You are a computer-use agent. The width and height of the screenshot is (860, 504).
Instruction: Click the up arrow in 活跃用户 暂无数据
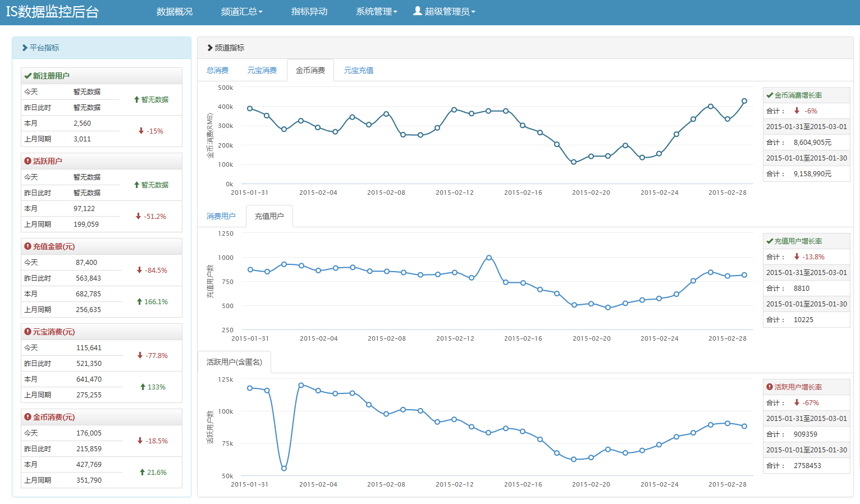point(136,185)
